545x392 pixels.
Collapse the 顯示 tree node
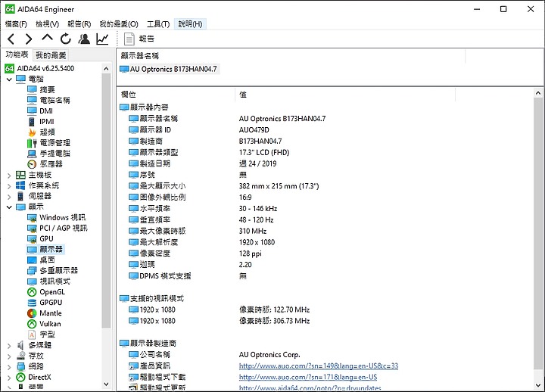[9, 207]
